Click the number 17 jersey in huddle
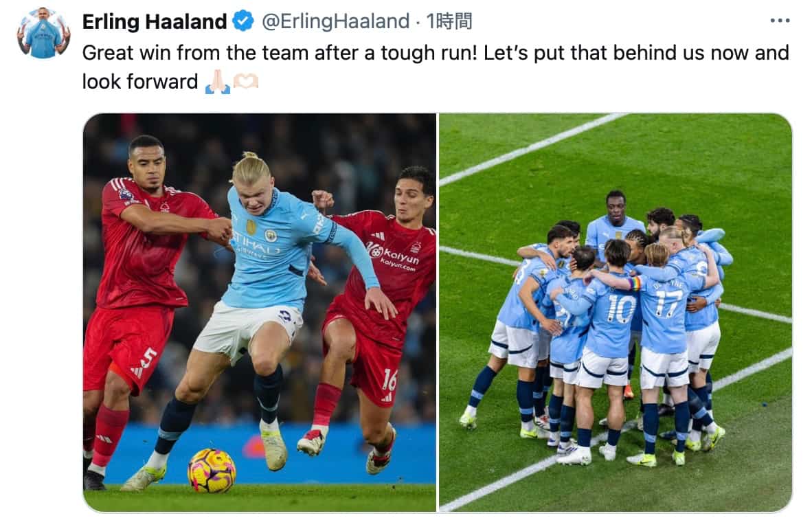The width and height of the screenshot is (812, 529). pos(667,302)
